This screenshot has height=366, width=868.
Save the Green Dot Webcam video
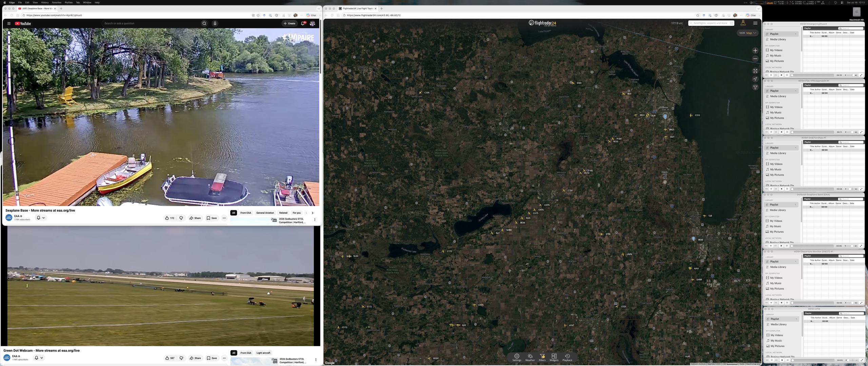[x=212, y=358]
